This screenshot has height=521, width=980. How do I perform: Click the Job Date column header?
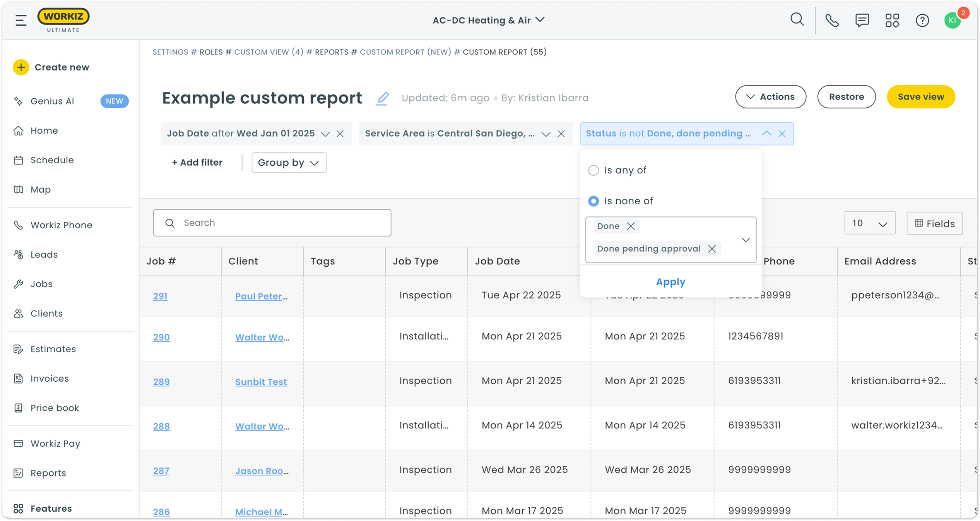point(497,261)
